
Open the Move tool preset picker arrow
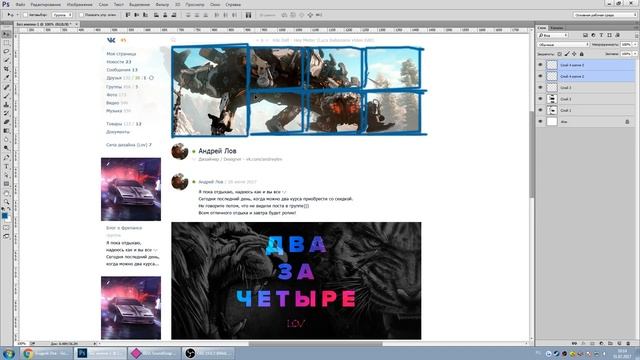tap(17, 15)
